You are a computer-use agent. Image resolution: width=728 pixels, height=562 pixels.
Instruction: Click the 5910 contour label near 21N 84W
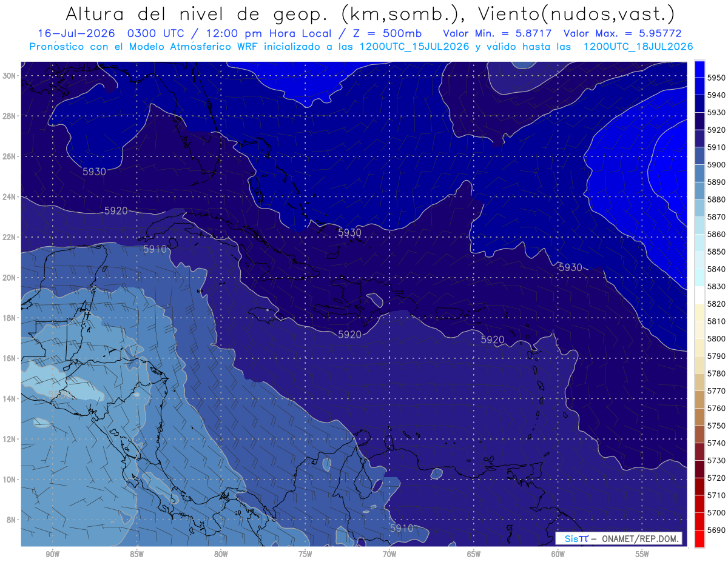pyautogui.click(x=155, y=249)
